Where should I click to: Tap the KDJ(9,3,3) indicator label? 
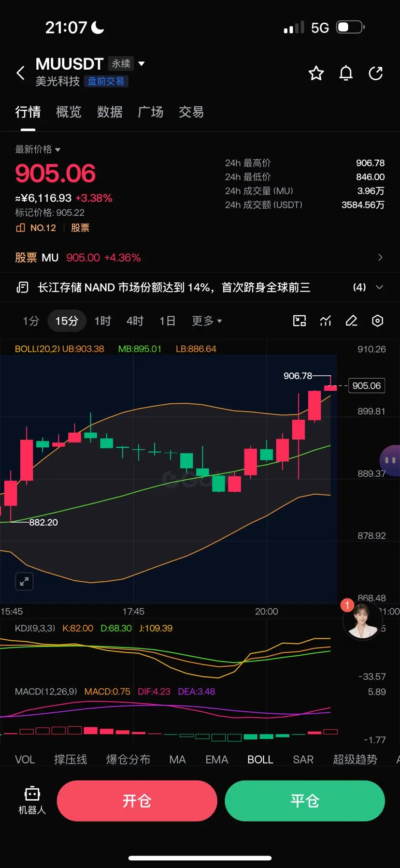coord(35,628)
